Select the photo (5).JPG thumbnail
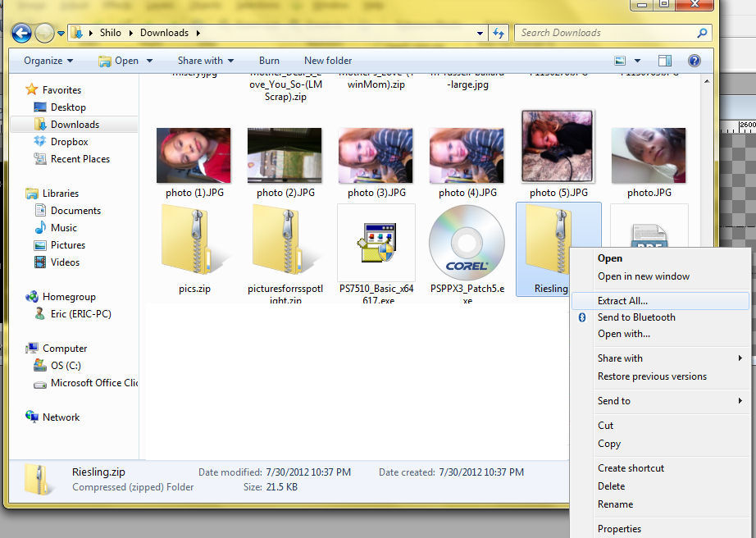The image size is (756, 538). pos(558,147)
